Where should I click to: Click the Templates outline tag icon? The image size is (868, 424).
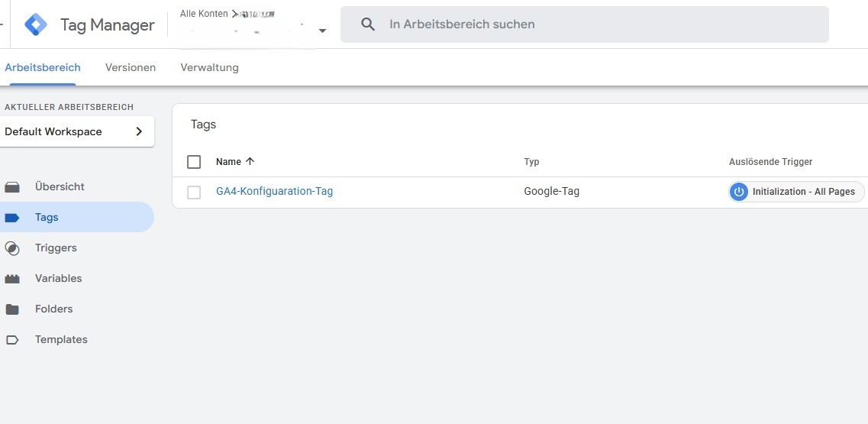click(x=12, y=340)
